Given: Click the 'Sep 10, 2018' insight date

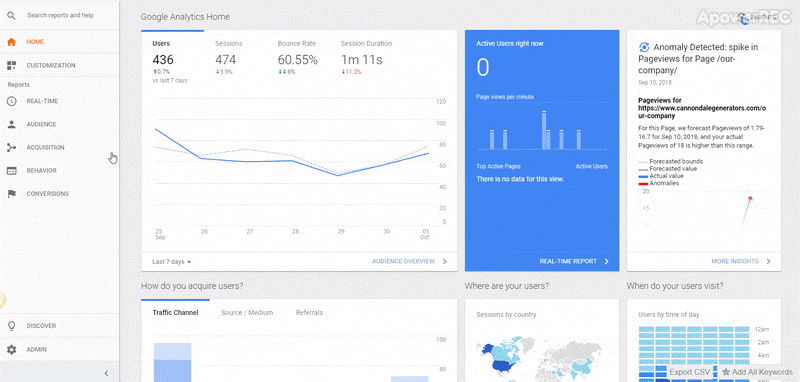Looking at the screenshot, I should pyautogui.click(x=655, y=83).
